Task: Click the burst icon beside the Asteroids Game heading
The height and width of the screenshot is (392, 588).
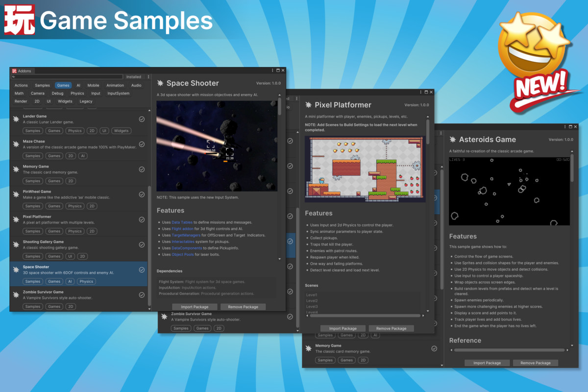Action: (x=452, y=140)
